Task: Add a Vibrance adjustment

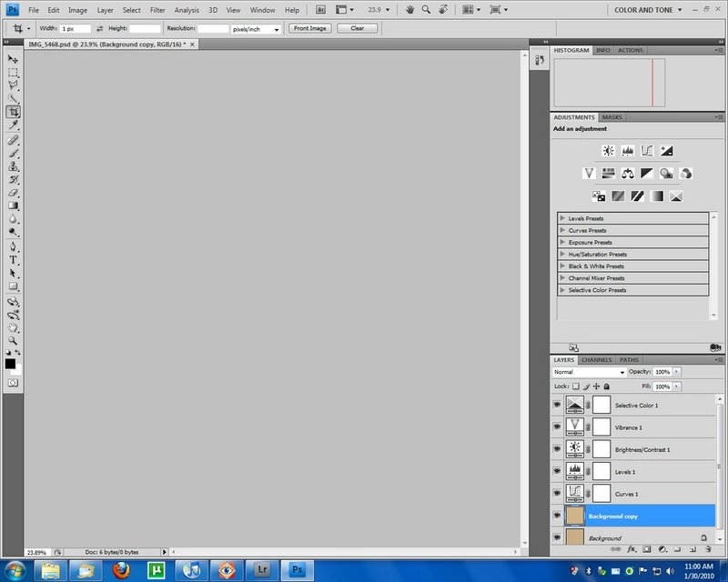Action: click(588, 173)
